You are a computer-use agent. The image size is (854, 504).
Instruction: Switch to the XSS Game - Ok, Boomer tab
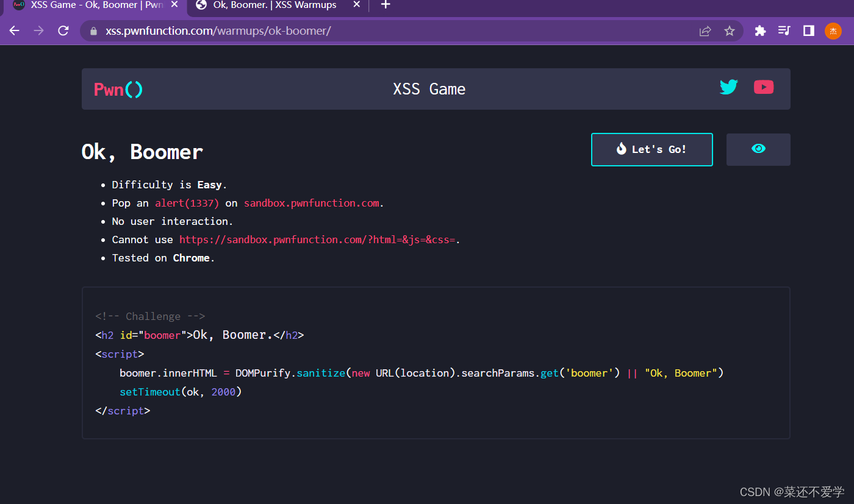pyautogui.click(x=93, y=5)
